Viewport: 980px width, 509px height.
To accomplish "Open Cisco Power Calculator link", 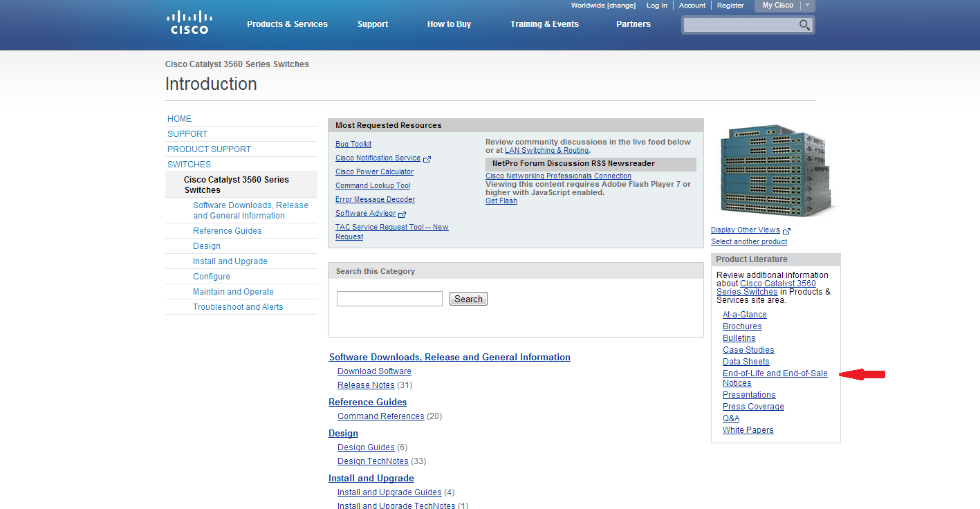I will [x=375, y=172].
